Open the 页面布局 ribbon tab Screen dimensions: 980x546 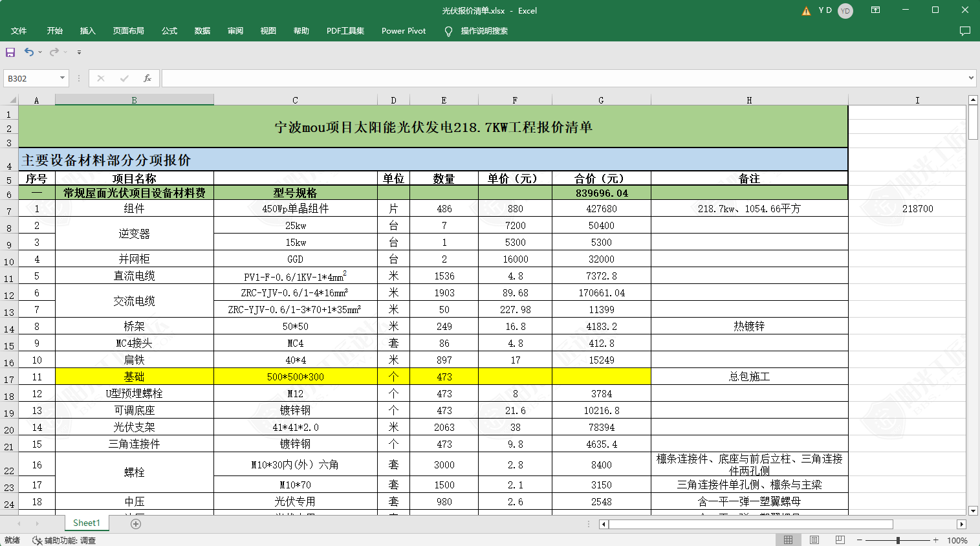pyautogui.click(x=128, y=31)
